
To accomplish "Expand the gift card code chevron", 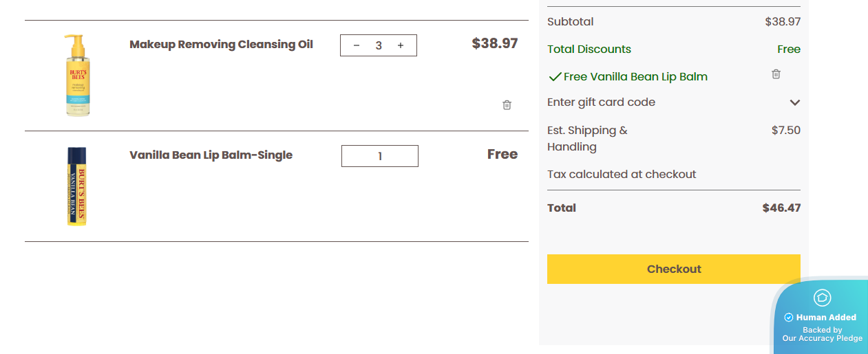I will [794, 102].
